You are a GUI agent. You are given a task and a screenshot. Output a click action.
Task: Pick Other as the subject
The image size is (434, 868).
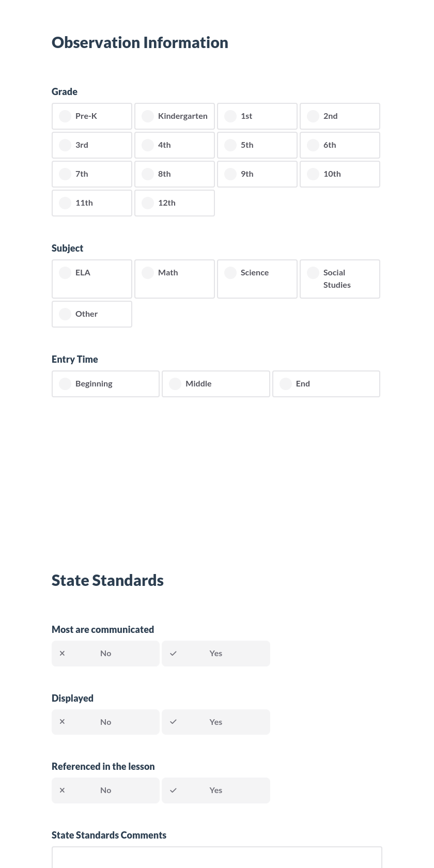[91, 314]
